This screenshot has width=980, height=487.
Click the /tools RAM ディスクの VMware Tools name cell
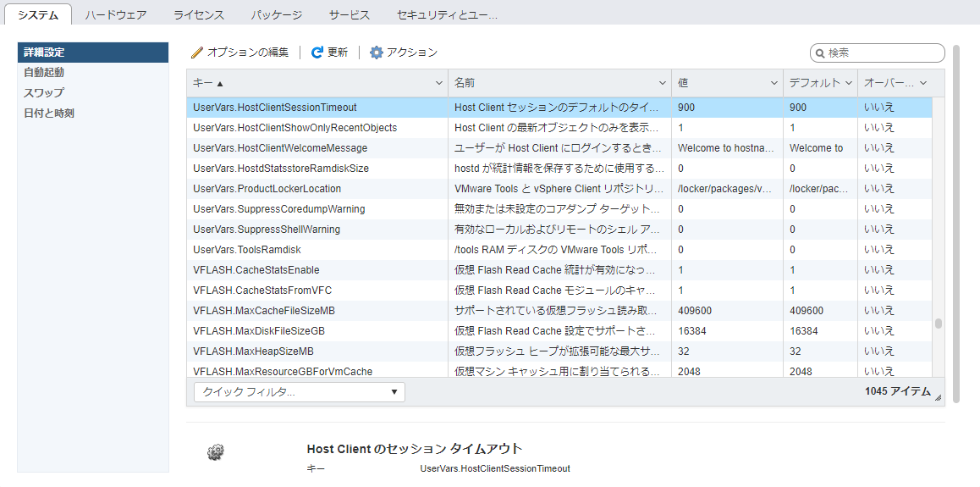pyautogui.click(x=559, y=250)
